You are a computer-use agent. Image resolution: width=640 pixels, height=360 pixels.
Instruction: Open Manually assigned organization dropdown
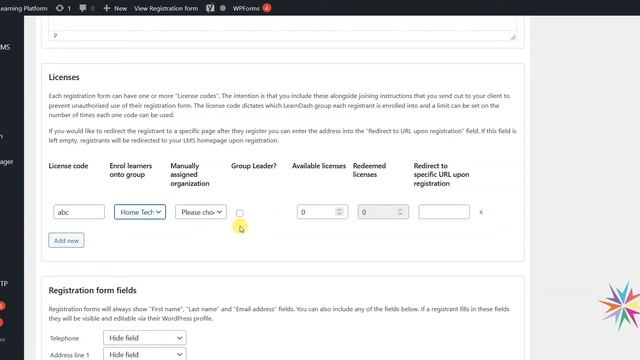point(201,212)
